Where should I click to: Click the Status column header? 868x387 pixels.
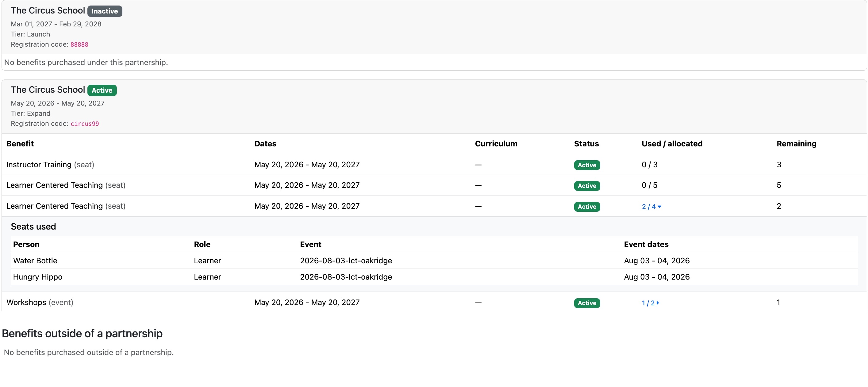tap(586, 144)
